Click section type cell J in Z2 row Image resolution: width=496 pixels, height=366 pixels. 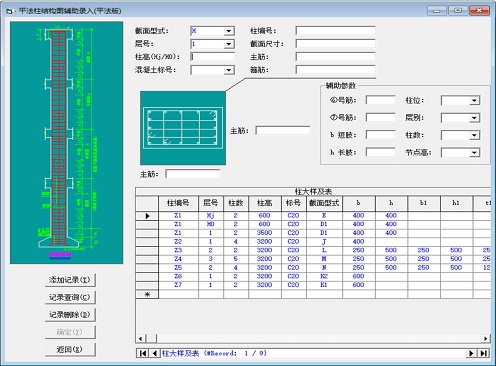[324, 242]
